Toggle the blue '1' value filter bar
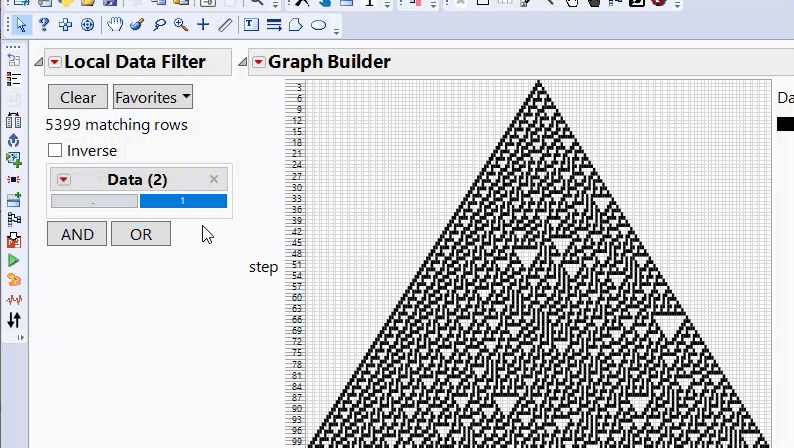 (x=183, y=201)
